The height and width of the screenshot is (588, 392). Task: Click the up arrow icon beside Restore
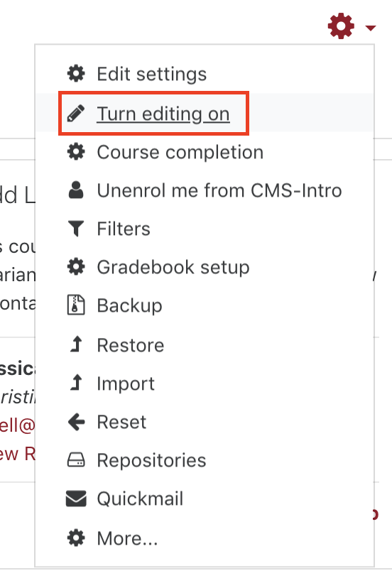tap(77, 344)
